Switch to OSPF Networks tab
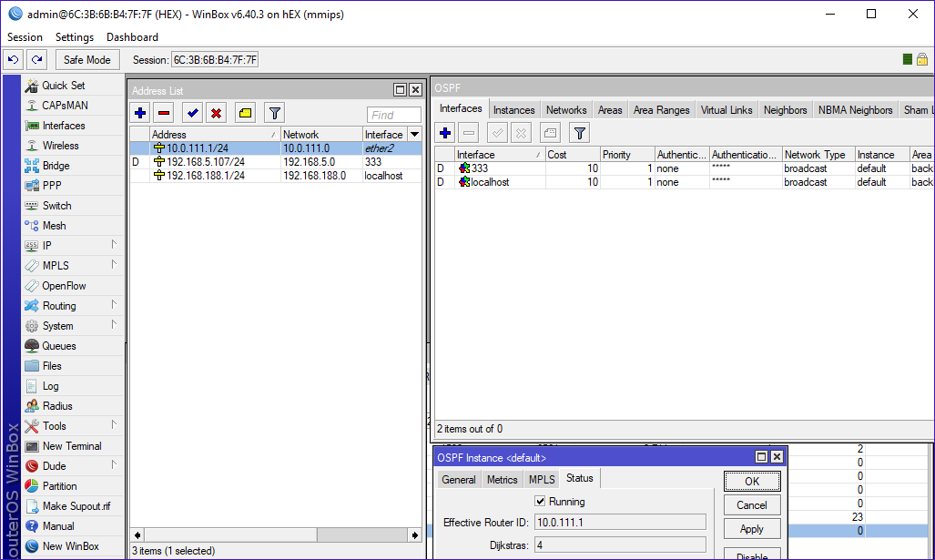The height and width of the screenshot is (560, 935). coord(566,110)
